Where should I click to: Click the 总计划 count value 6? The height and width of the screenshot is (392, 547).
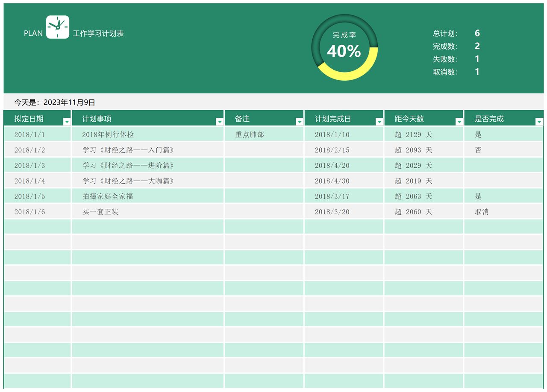point(477,33)
